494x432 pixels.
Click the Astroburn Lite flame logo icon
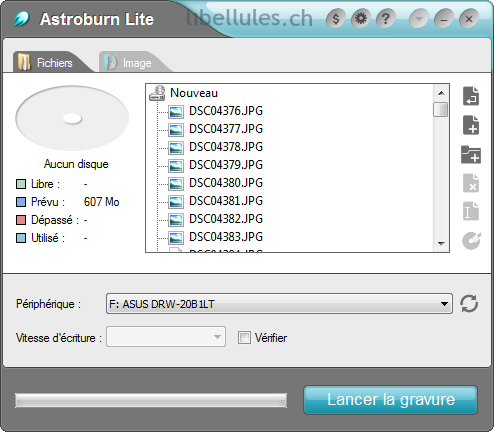22,19
